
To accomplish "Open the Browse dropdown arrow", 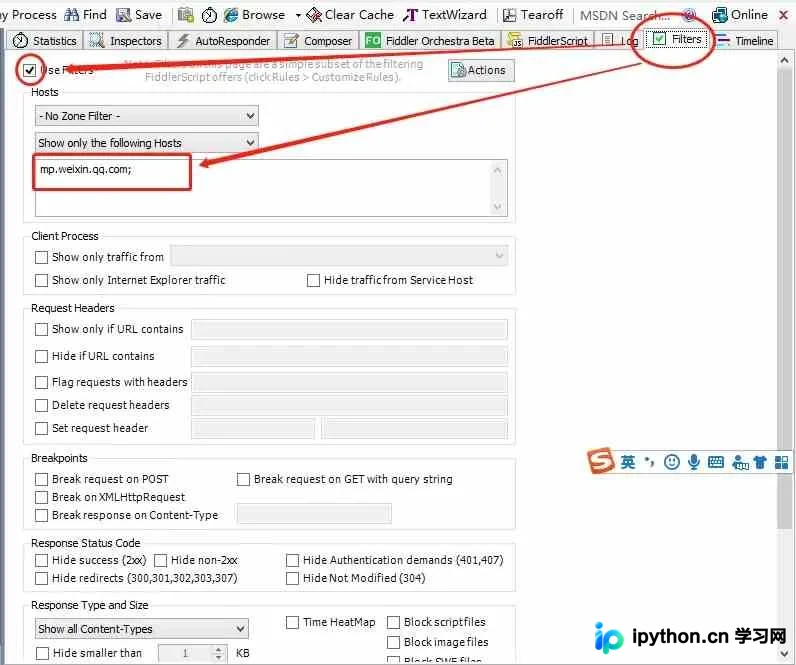I will (298, 15).
